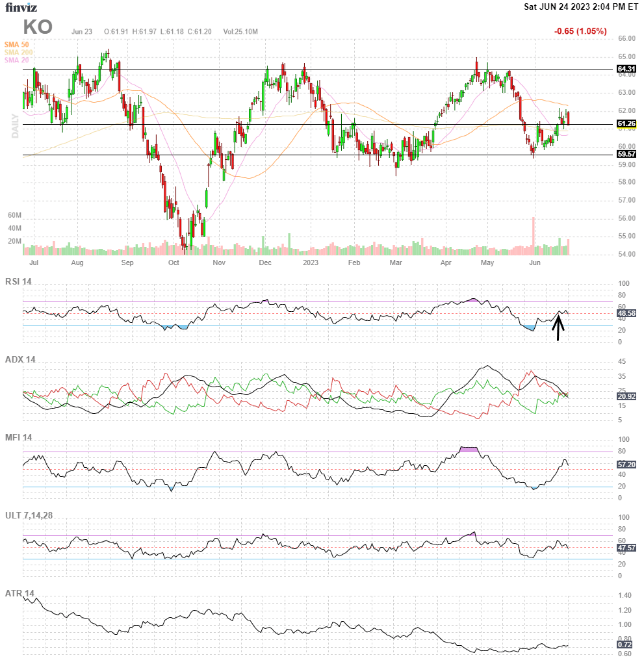644x664 pixels.
Task: Click the -0.65 (1.05%) change value
Action: (x=580, y=31)
